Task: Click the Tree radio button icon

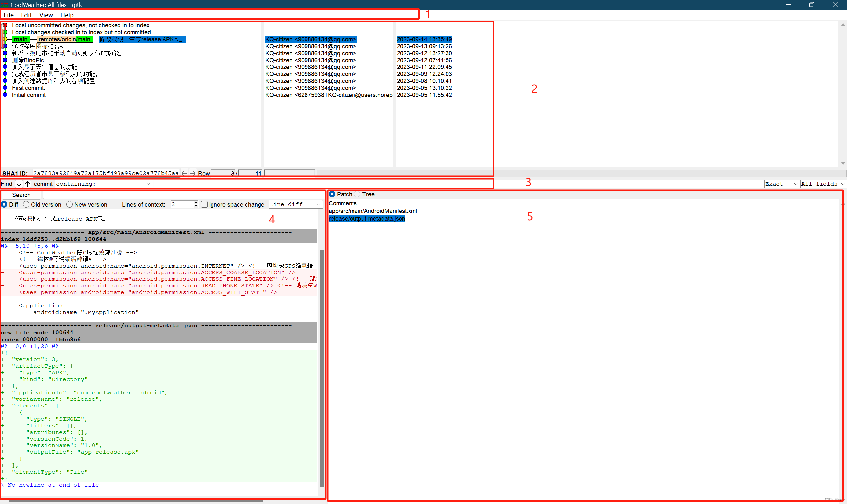Action: [358, 194]
